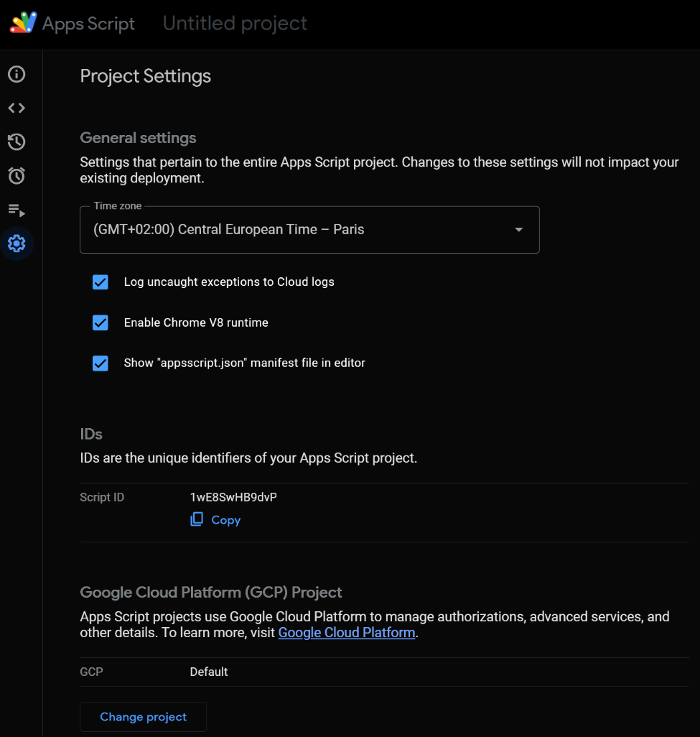This screenshot has width=700, height=737.
Task: Click the Untitled project title to rename
Action: [235, 24]
